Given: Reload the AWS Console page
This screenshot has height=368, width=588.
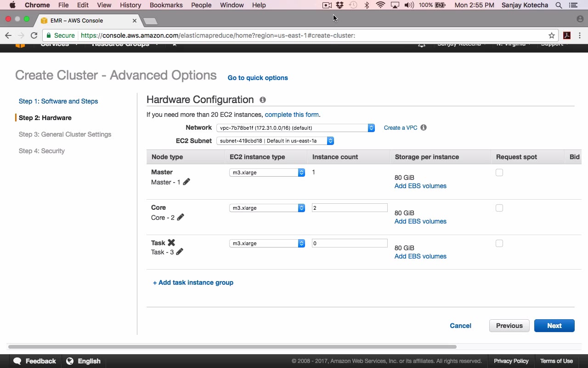Looking at the screenshot, I should click(34, 35).
